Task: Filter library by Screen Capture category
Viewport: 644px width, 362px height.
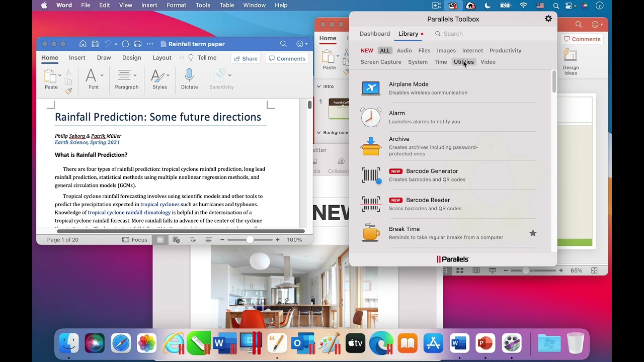Action: pos(381,62)
